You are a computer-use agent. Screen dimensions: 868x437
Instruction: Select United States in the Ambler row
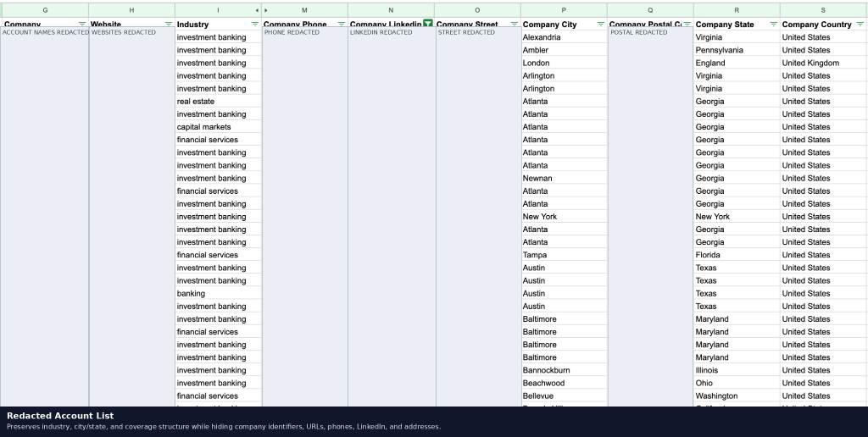click(823, 50)
